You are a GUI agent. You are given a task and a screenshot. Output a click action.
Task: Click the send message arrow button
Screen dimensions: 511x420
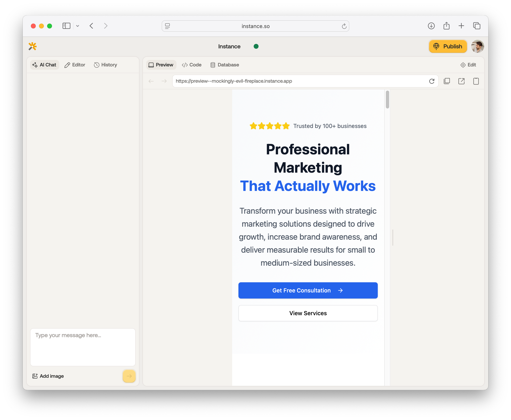click(129, 376)
